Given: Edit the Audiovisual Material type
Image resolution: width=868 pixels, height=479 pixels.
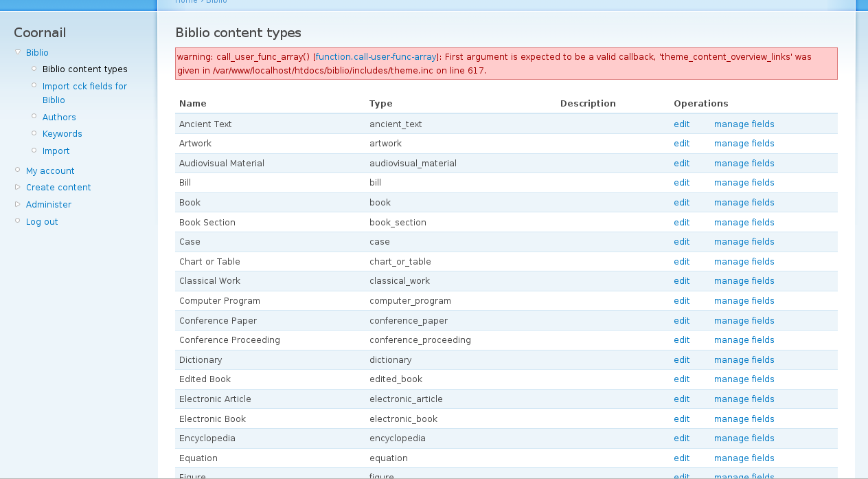Looking at the screenshot, I should (681, 164).
